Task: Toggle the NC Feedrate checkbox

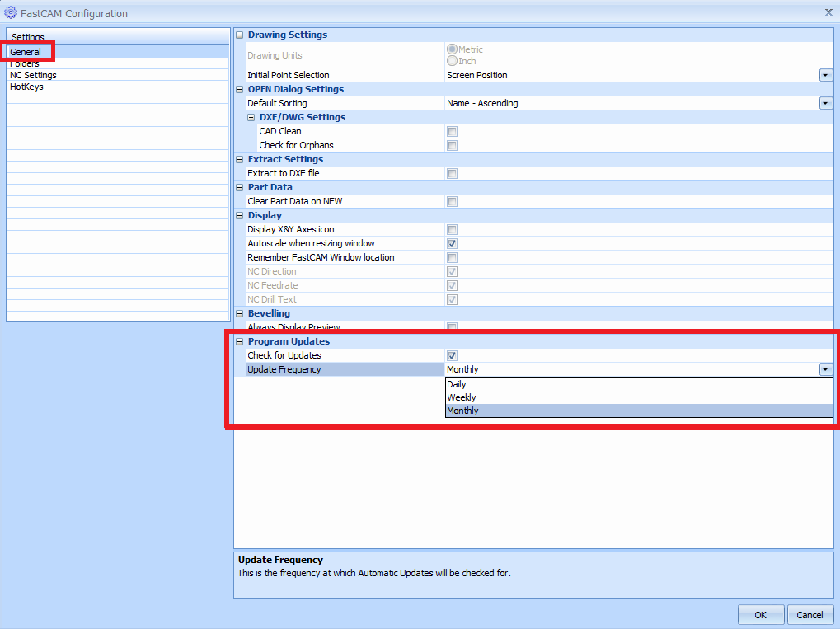Action: tap(452, 285)
